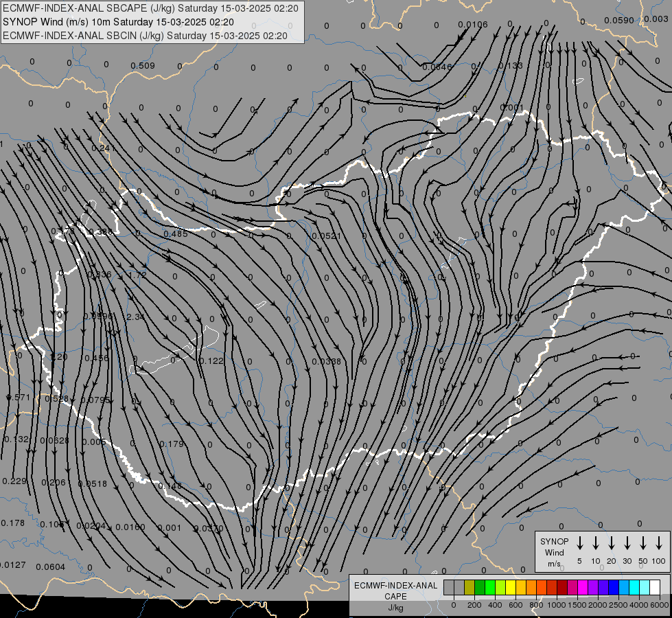Click the SYNOP Wind 10m header line
The height and width of the screenshot is (618, 672).
tap(118, 22)
